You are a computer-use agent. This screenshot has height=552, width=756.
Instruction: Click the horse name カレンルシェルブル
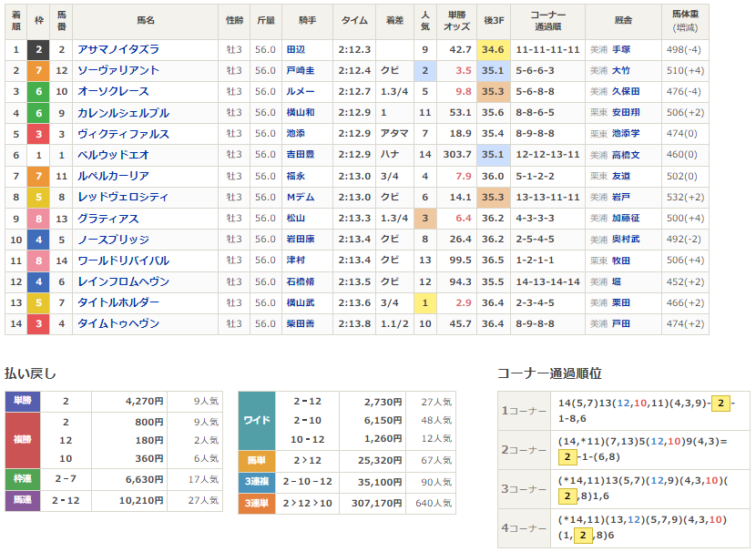tap(124, 113)
